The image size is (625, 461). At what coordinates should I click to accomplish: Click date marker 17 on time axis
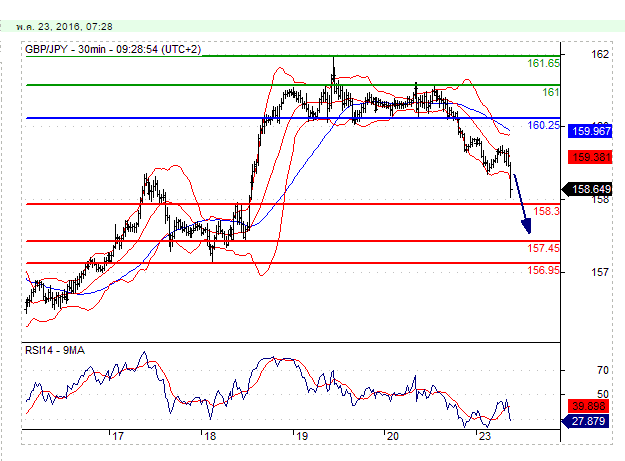(117, 437)
